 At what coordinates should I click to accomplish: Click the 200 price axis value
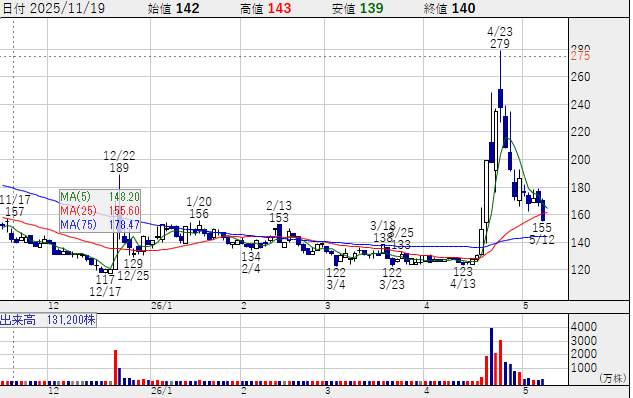[580, 160]
